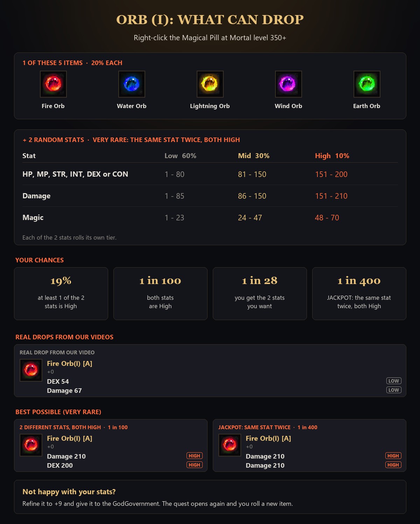This screenshot has height=524, width=420.
Task: Click the 'Damage 67' stat text
Action: [x=64, y=390]
